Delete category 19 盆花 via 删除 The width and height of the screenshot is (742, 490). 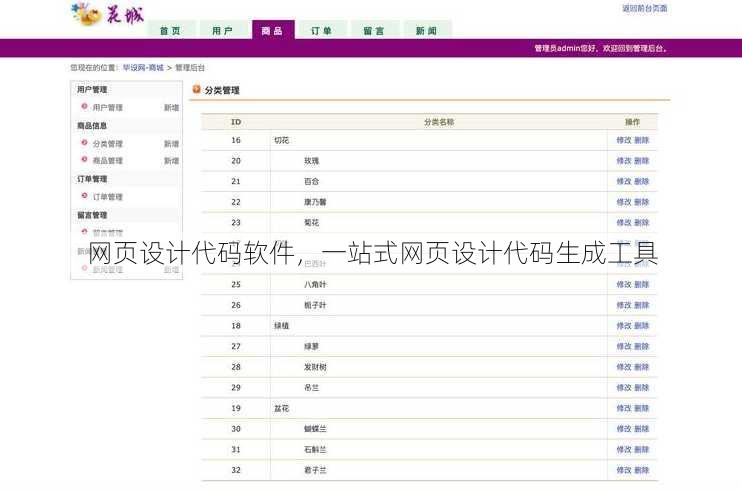[642, 408]
